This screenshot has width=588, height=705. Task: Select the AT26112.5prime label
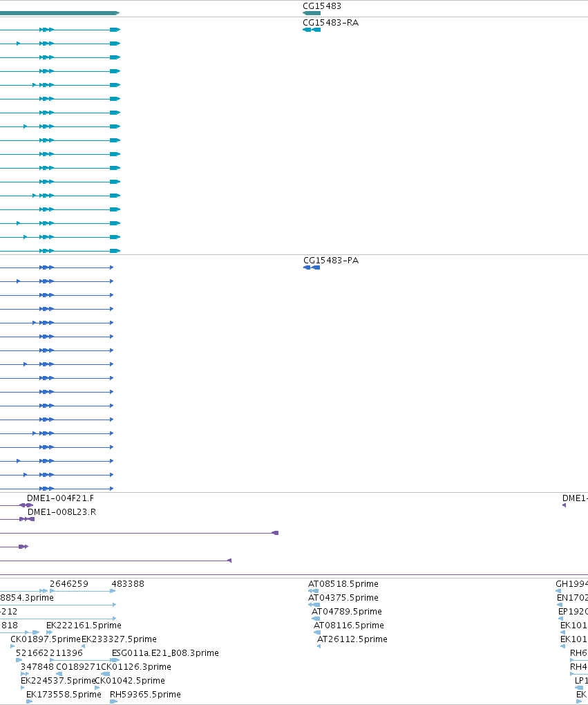click(352, 639)
